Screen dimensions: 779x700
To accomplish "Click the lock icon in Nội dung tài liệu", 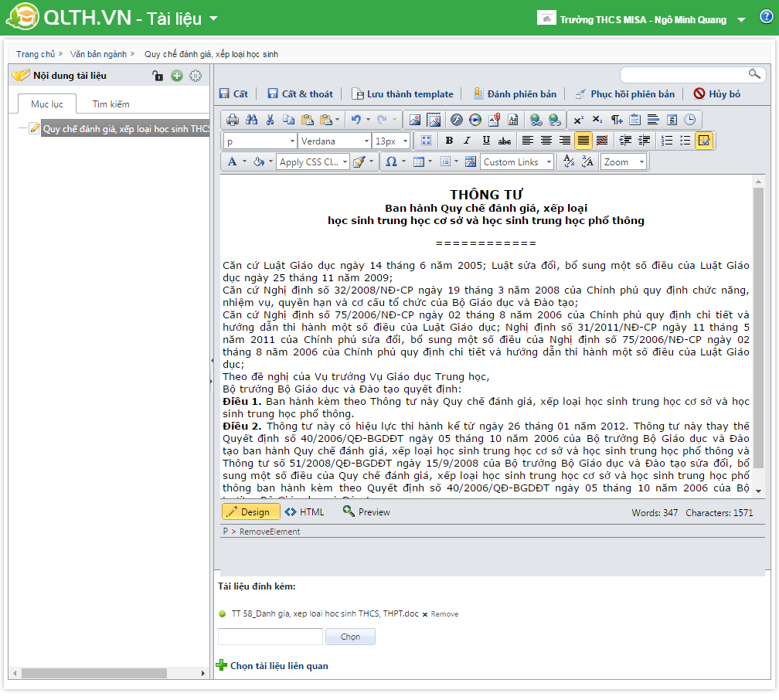I will pyautogui.click(x=158, y=76).
